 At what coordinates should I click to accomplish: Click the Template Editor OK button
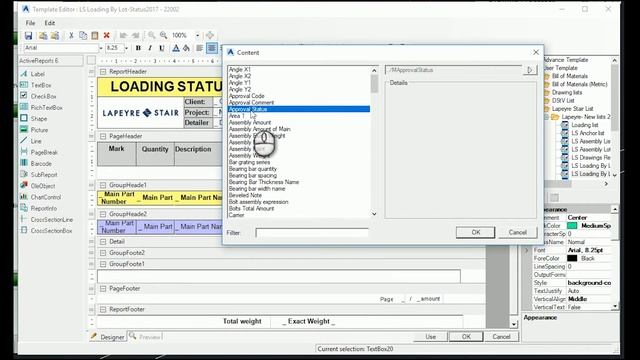(466, 337)
